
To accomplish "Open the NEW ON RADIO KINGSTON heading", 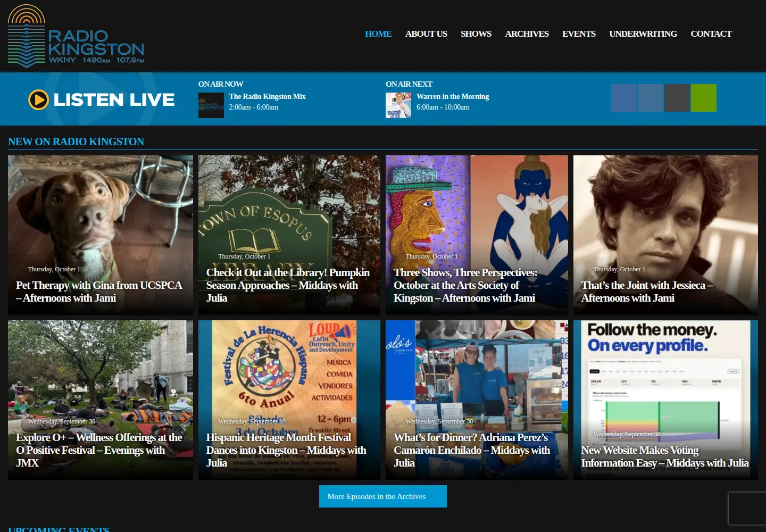I will point(76,142).
